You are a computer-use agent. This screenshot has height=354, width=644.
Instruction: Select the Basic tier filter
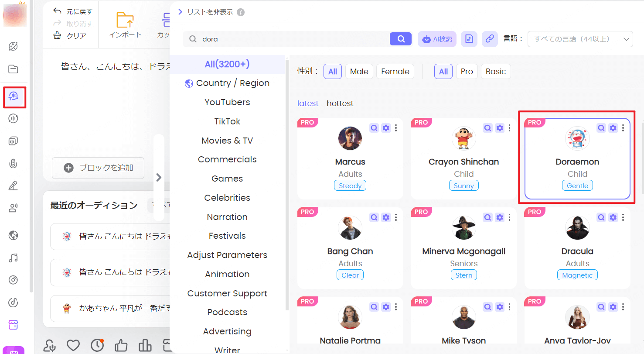pos(496,72)
